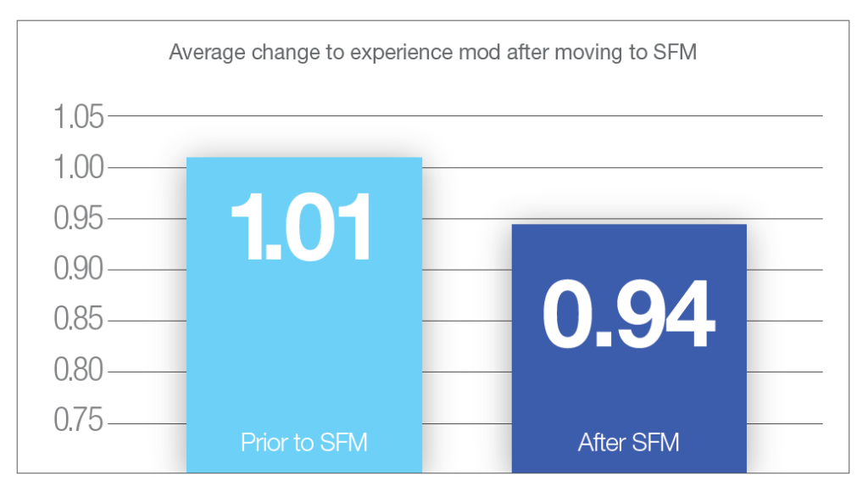Screen dimensions: 868x487
Task: Click the 1.00 y-axis tick label
Action: (x=79, y=168)
